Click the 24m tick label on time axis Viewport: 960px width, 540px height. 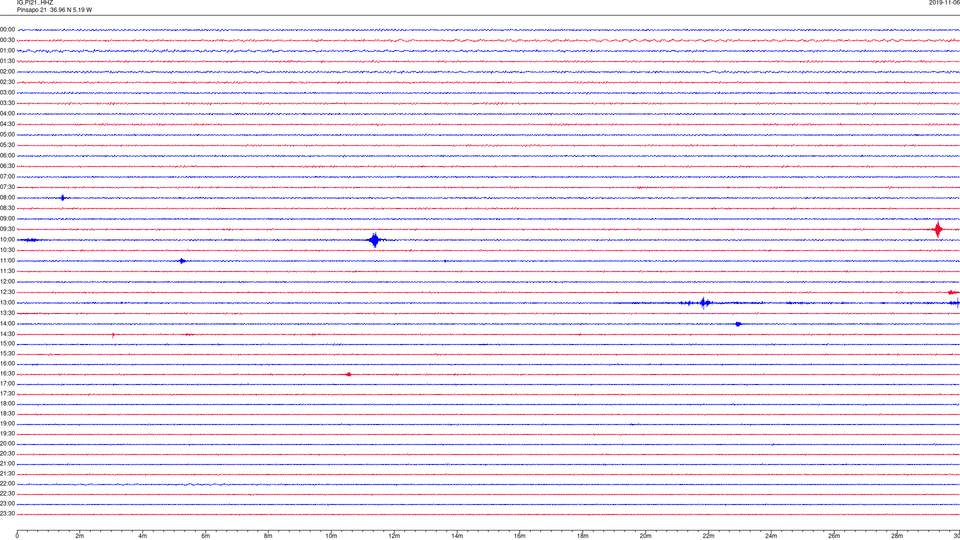(x=771, y=536)
